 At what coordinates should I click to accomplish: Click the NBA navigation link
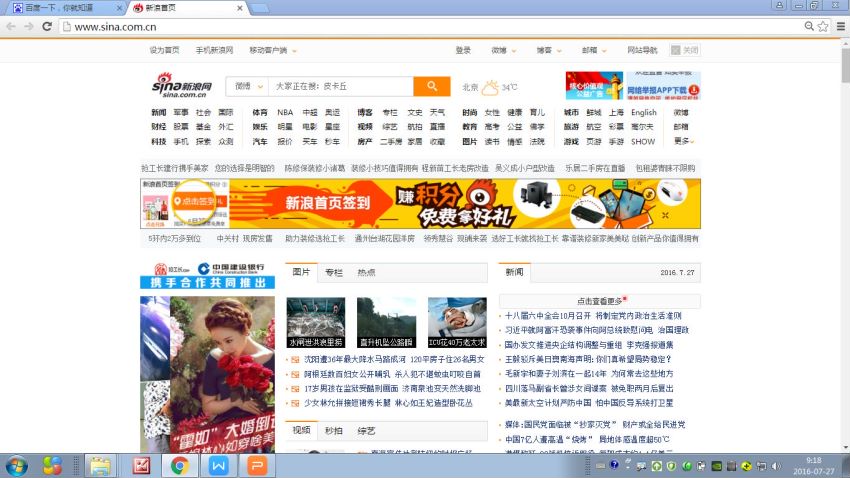[285, 112]
